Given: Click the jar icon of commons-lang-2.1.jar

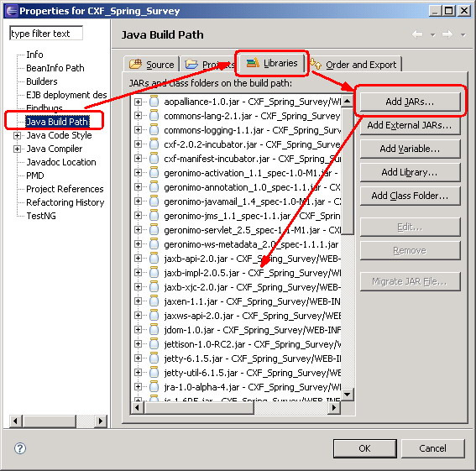Looking at the screenshot, I should coord(154,116).
